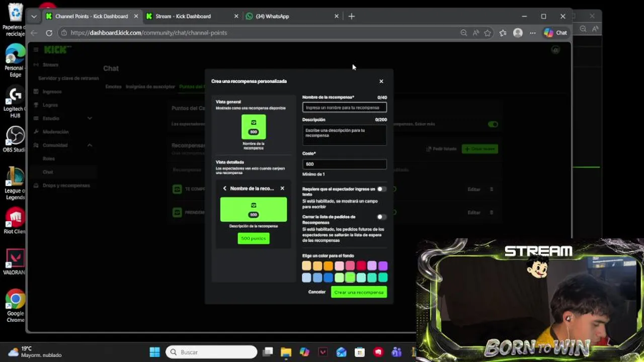The width and height of the screenshot is (644, 362).
Task: Open the Kick profile avatar beside the dashboard header
Action: (x=555, y=50)
